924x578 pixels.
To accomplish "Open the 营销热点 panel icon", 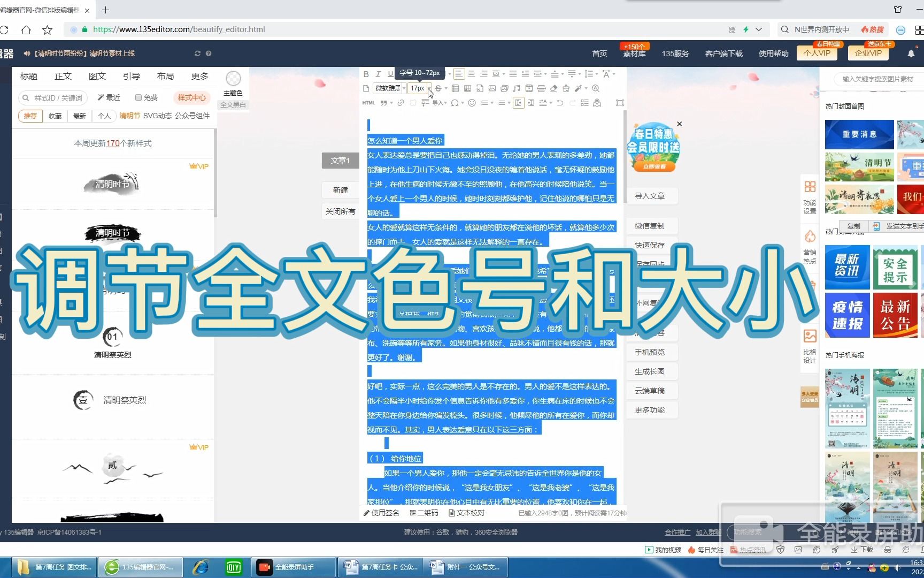I will pyautogui.click(x=810, y=237).
